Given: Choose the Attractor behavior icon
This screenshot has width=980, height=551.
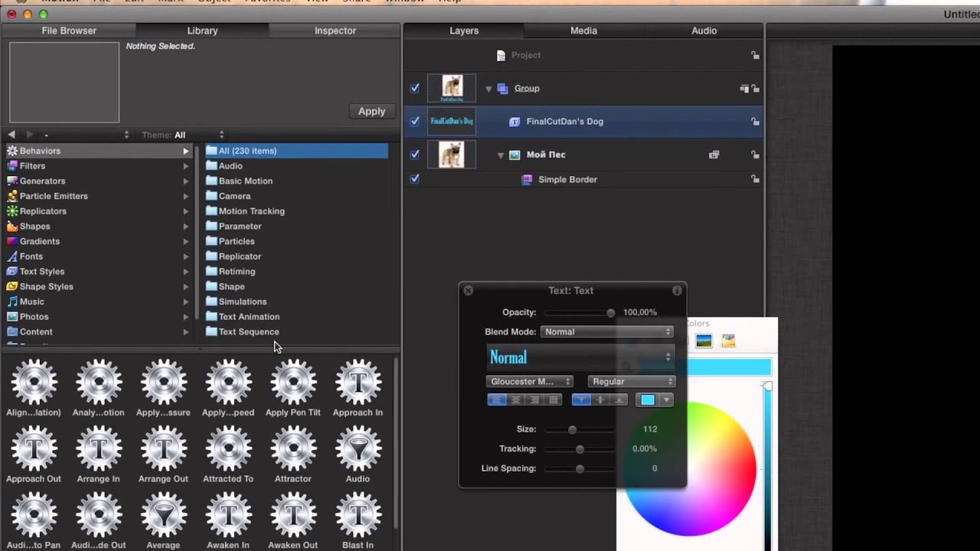Looking at the screenshot, I should (x=293, y=448).
